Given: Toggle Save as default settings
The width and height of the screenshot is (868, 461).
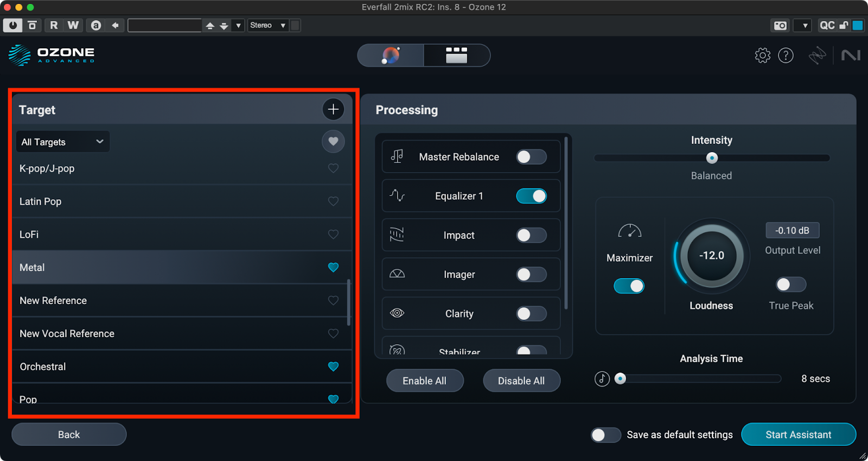Looking at the screenshot, I should tap(605, 435).
